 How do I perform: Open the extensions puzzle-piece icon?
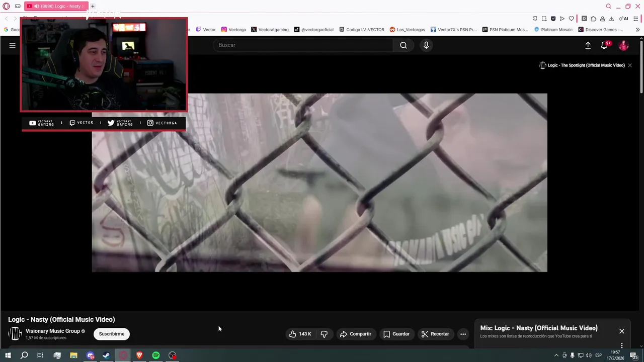click(x=593, y=19)
